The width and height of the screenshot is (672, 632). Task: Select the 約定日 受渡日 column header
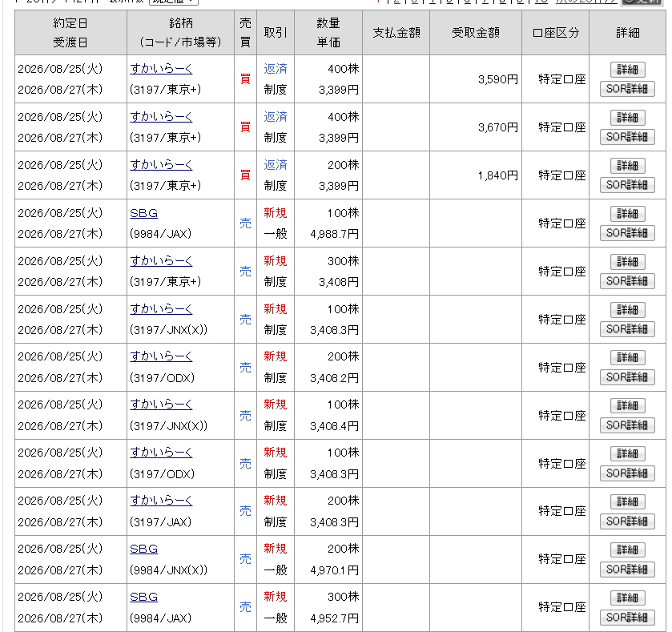click(70, 33)
